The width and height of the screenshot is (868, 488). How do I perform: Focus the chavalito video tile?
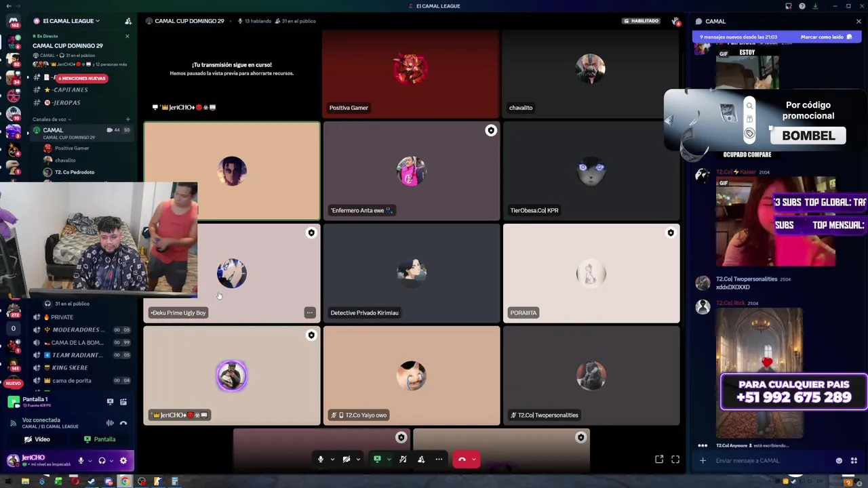pyautogui.click(x=591, y=73)
